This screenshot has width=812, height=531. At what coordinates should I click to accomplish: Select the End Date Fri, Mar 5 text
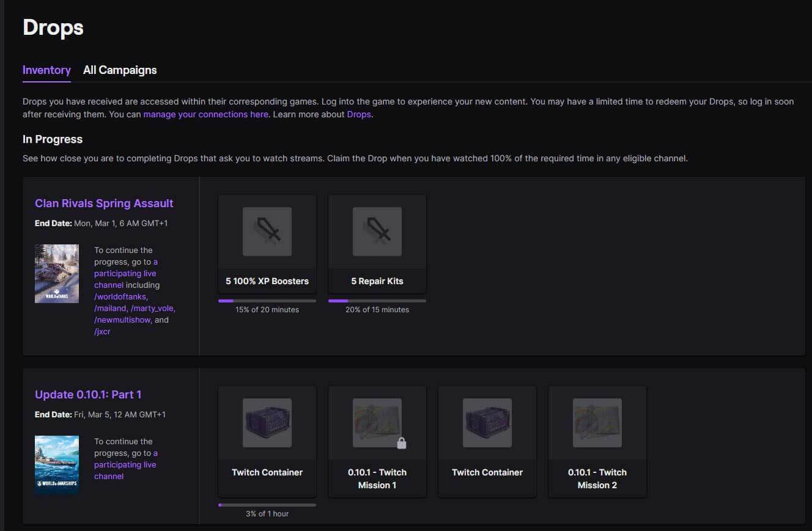100,415
